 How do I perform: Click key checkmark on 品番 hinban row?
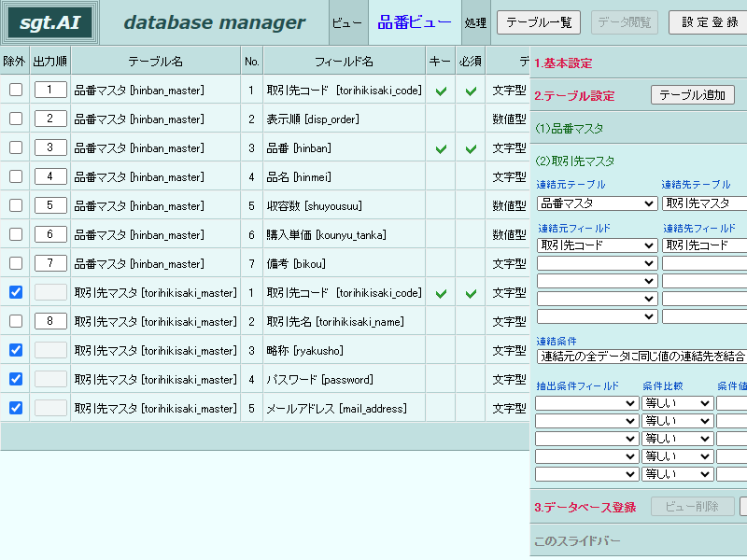[x=441, y=149]
